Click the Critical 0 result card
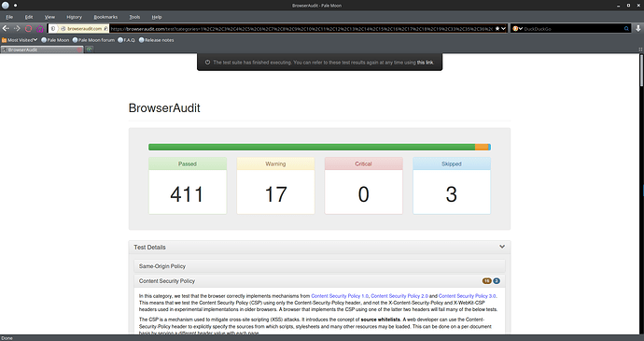Image resolution: width=644 pixels, height=341 pixels. [363, 186]
